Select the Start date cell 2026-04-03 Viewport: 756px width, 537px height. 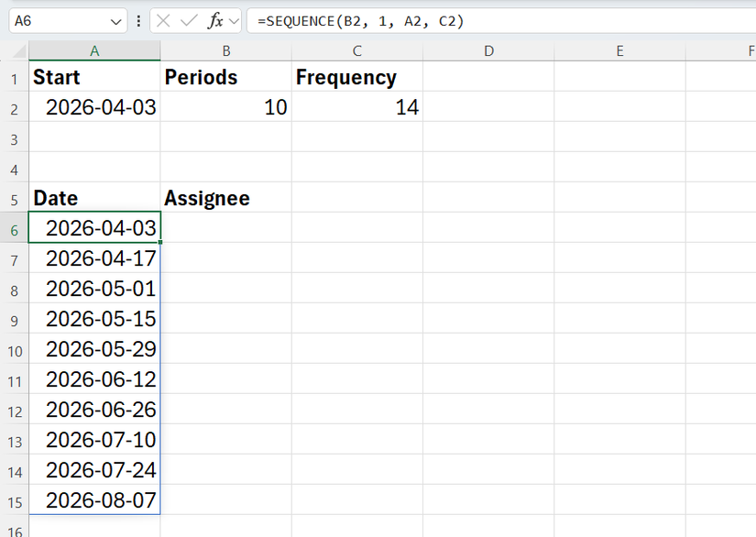click(94, 107)
